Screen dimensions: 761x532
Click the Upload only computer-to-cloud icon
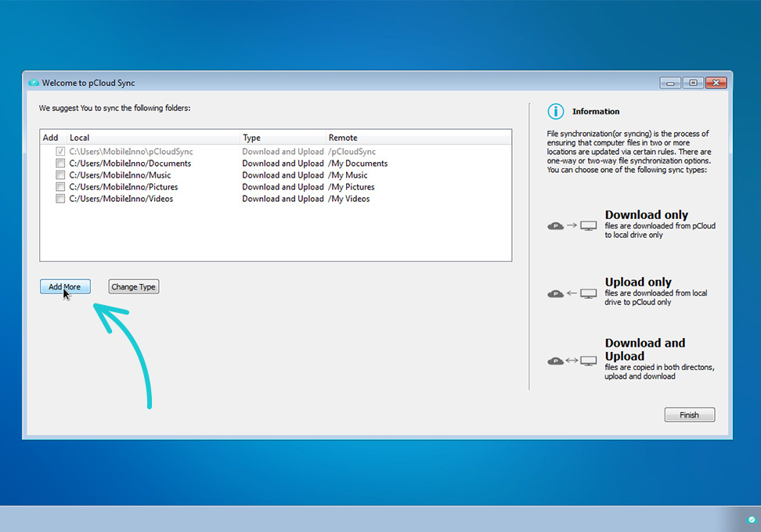pyautogui.click(x=572, y=293)
